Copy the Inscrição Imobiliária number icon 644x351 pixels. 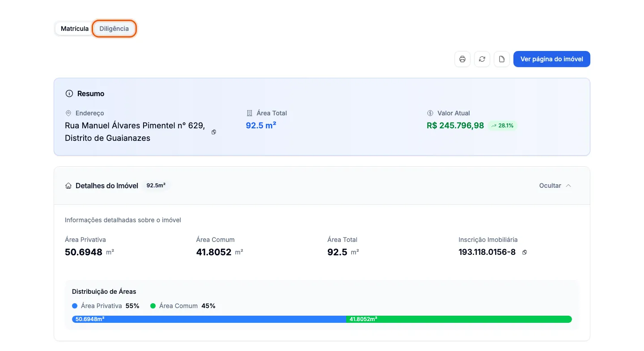pyautogui.click(x=525, y=252)
